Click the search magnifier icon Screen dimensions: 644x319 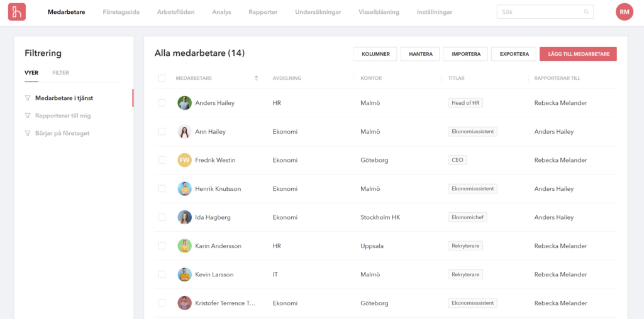point(586,12)
